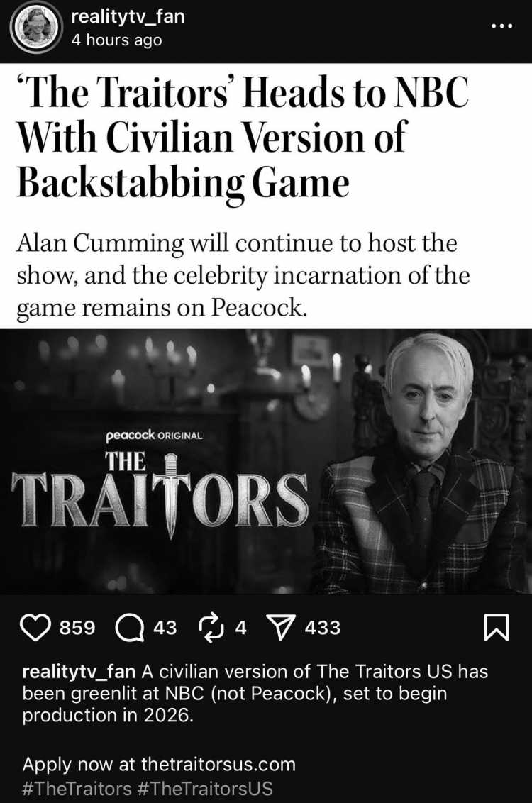View realitytv_fan's profile picture story
This screenshot has width=532, height=803.
point(36,27)
